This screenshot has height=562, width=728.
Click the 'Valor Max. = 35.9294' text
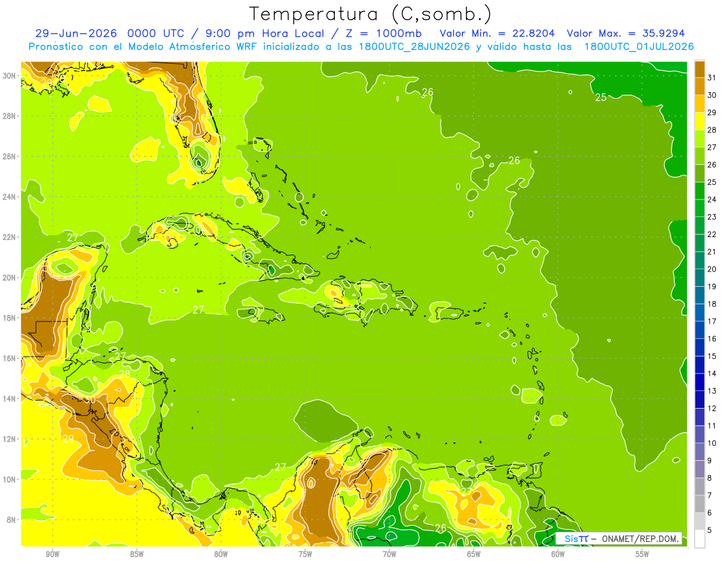pyautogui.click(x=625, y=33)
